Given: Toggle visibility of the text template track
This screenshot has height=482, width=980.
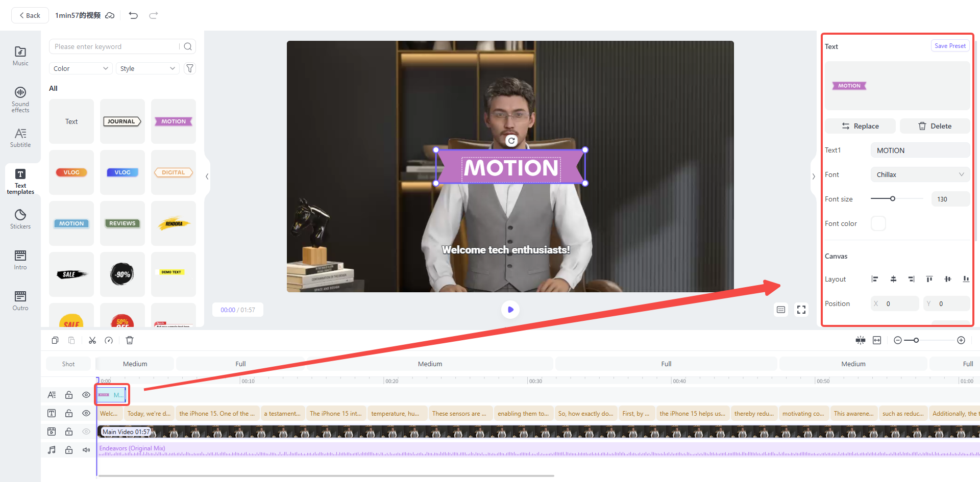Looking at the screenshot, I should coord(86,395).
